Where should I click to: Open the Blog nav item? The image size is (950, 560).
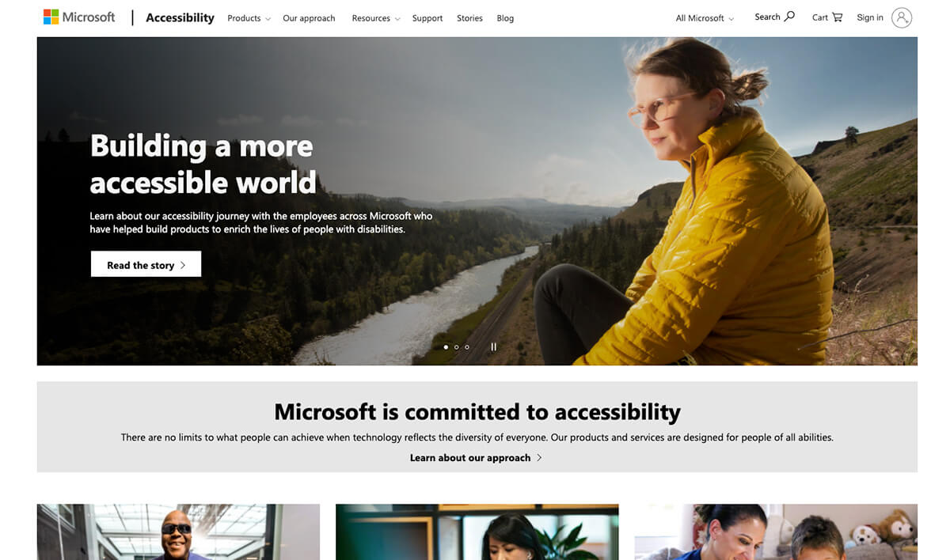[x=505, y=18]
